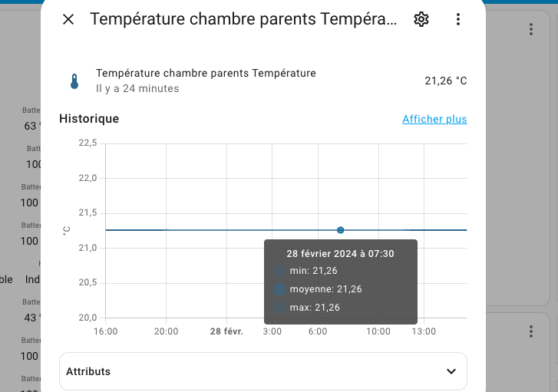Select the max series dot in the tooltip
Image resolution: width=558 pixels, height=392 pixels.
(x=279, y=308)
